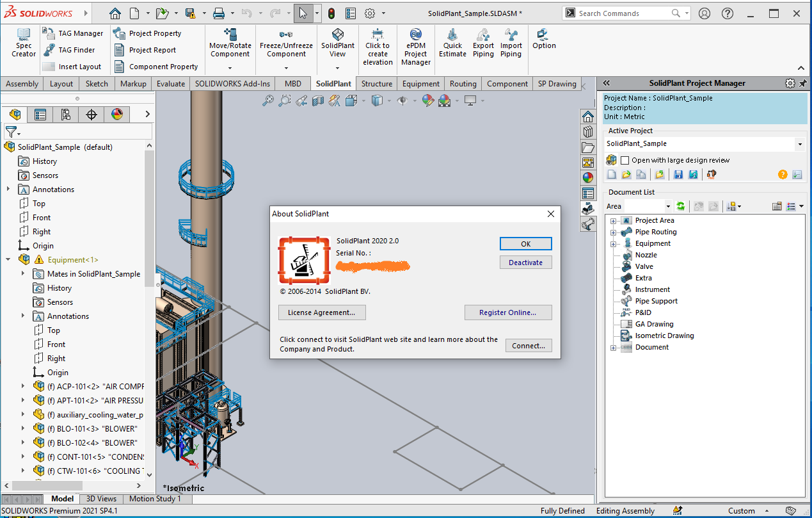Select P&ID in Document List
Screen dimensions: 812x518
coord(643,313)
